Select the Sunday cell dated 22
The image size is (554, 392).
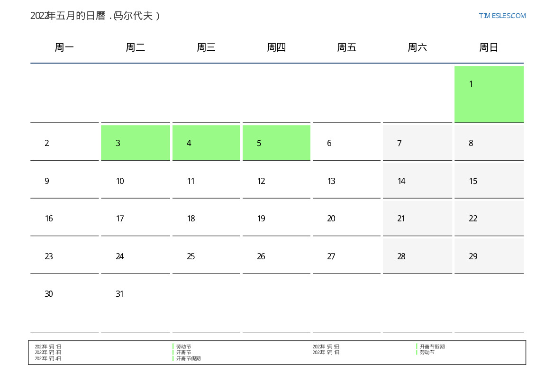point(489,218)
